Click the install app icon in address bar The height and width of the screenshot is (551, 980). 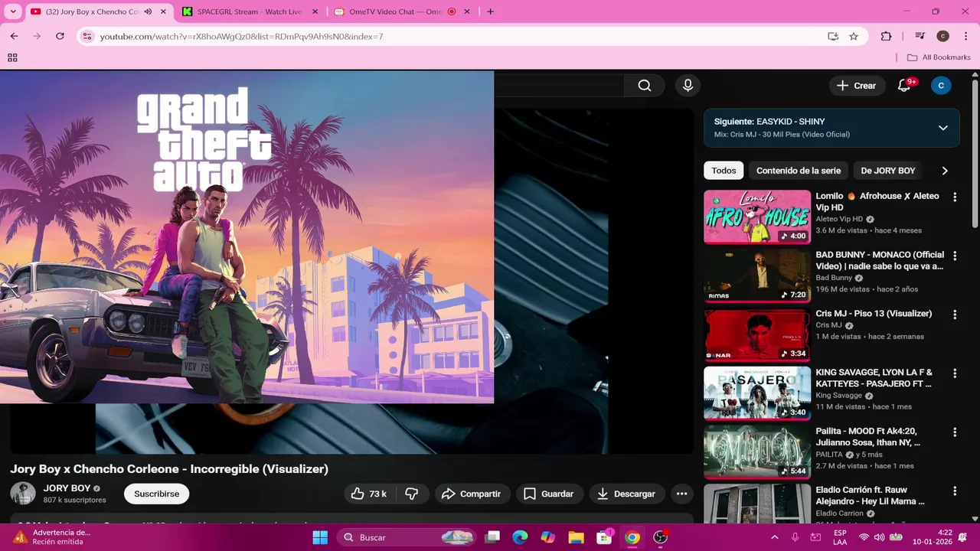(x=833, y=36)
